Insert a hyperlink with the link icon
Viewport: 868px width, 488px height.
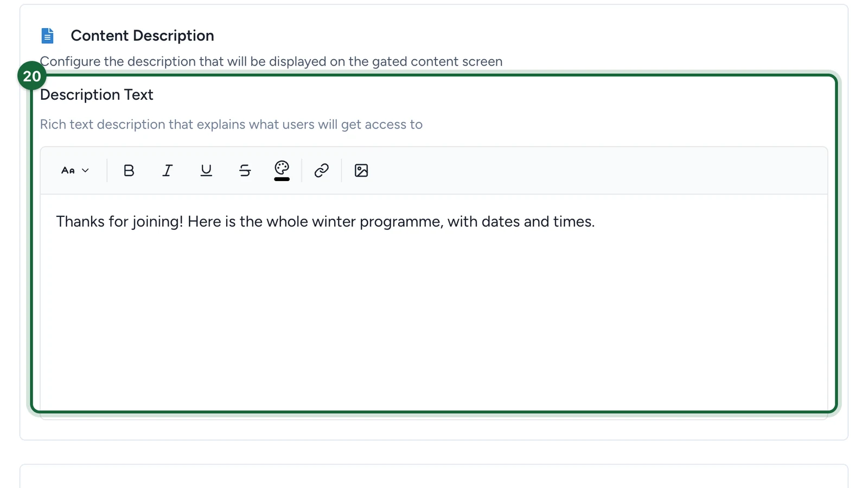322,170
